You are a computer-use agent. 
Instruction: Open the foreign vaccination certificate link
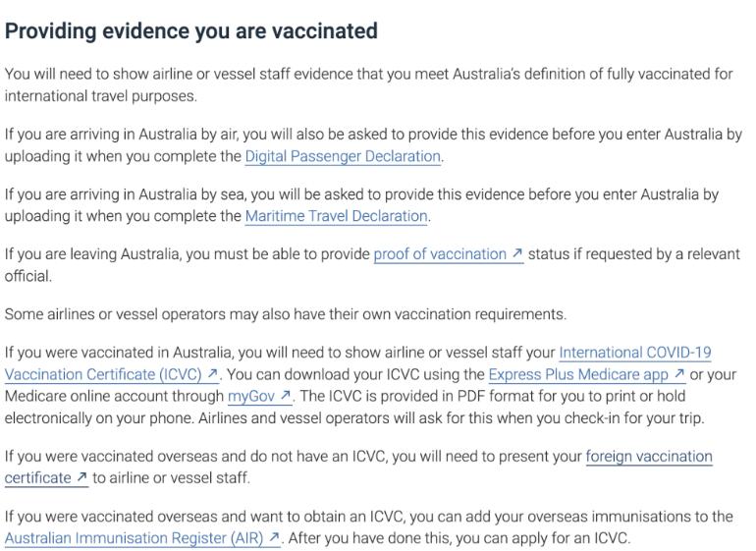[648, 457]
